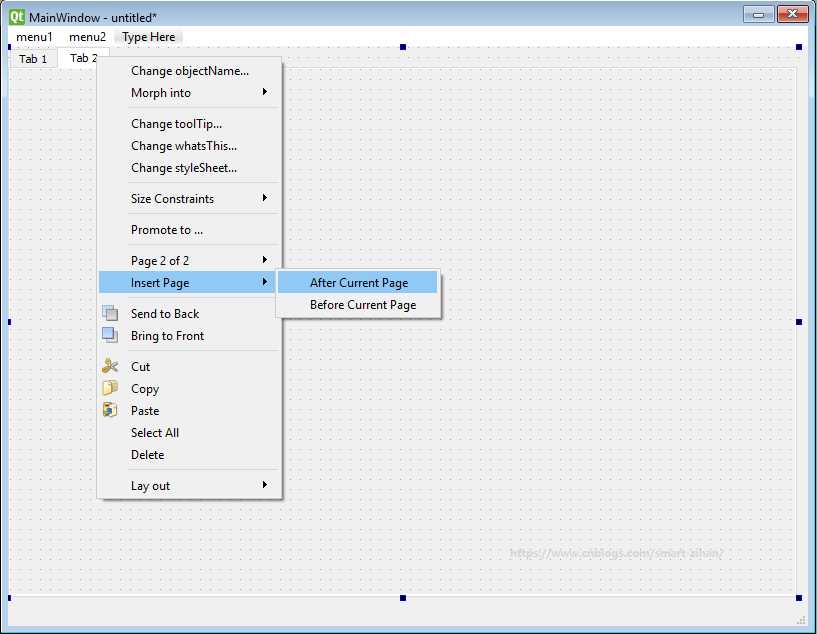
Task: Click the Paste menu text
Action: (145, 411)
